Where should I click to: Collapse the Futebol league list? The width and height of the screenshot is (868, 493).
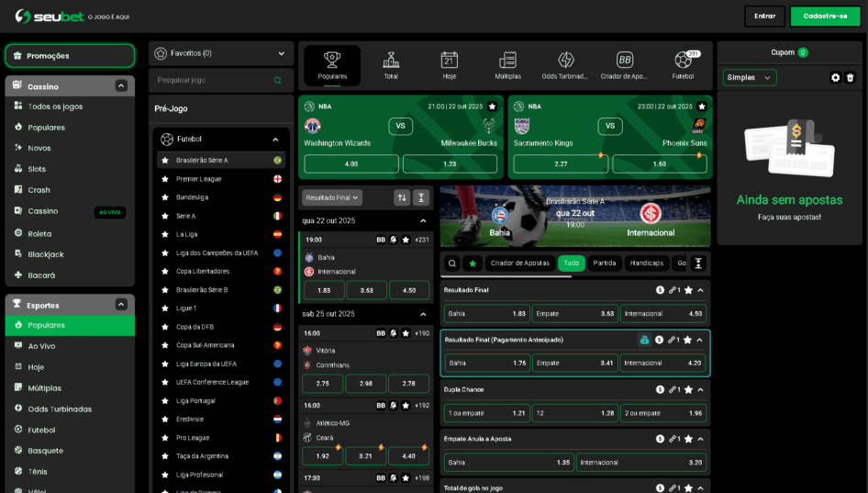point(275,140)
